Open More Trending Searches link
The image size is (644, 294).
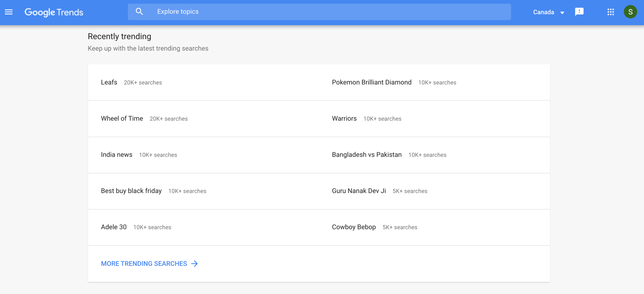coord(144,264)
